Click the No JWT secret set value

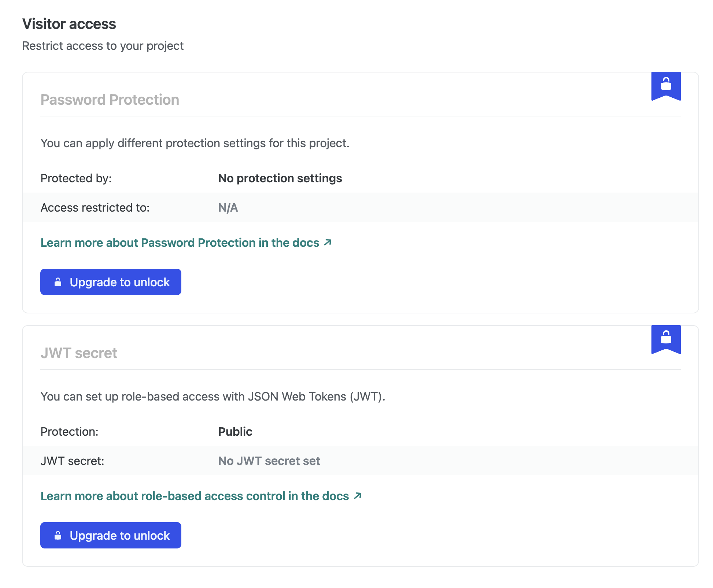point(269,461)
